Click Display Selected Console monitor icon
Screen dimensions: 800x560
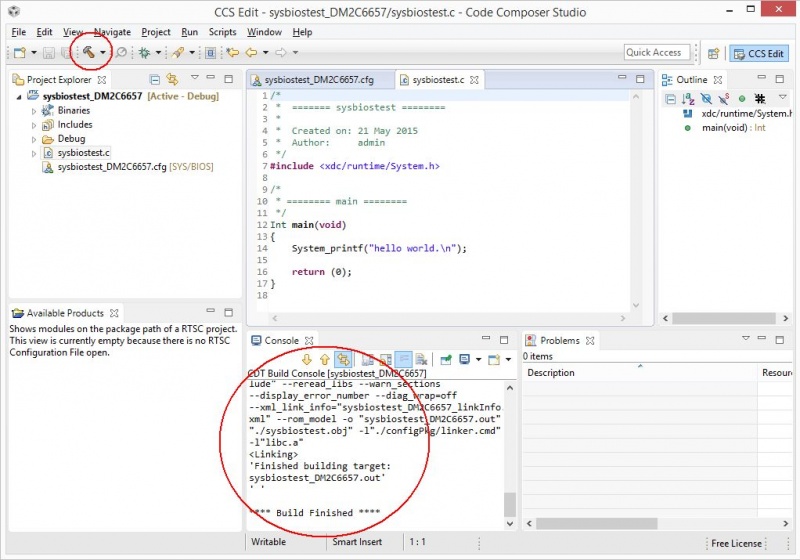464,360
